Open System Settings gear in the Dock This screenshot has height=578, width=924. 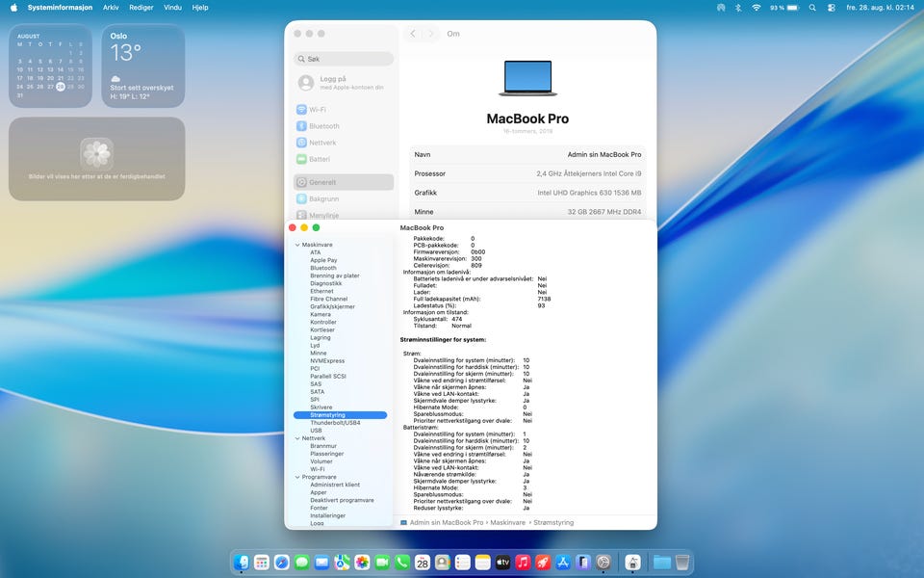(x=603, y=563)
